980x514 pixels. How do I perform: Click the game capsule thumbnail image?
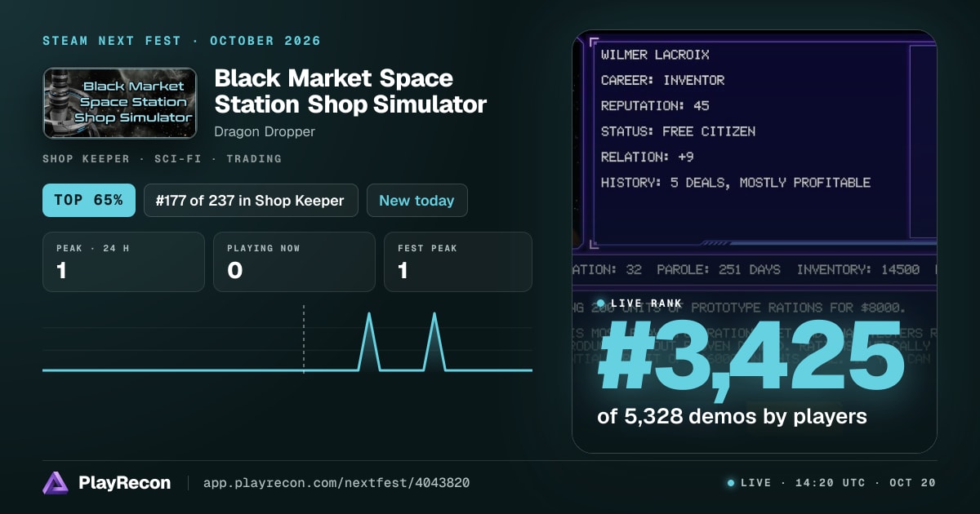pyautogui.click(x=120, y=103)
